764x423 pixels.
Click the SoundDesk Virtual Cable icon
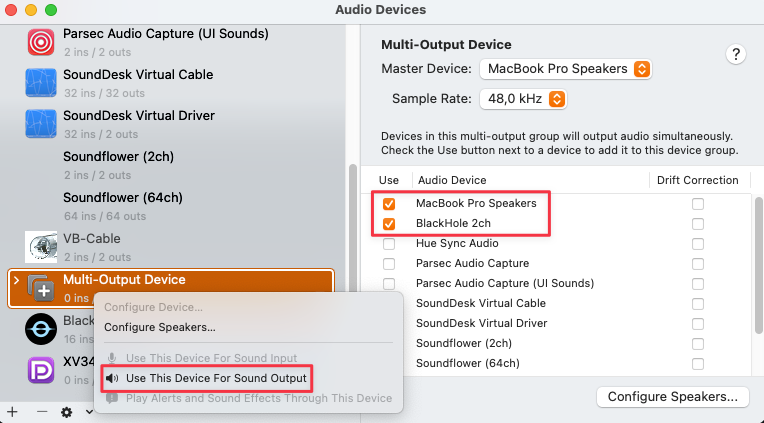(41, 83)
